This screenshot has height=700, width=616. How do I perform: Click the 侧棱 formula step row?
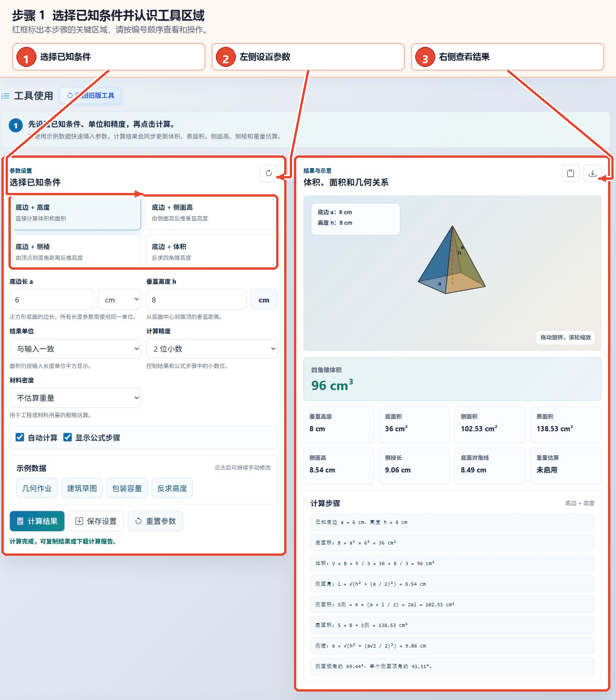click(x=452, y=646)
